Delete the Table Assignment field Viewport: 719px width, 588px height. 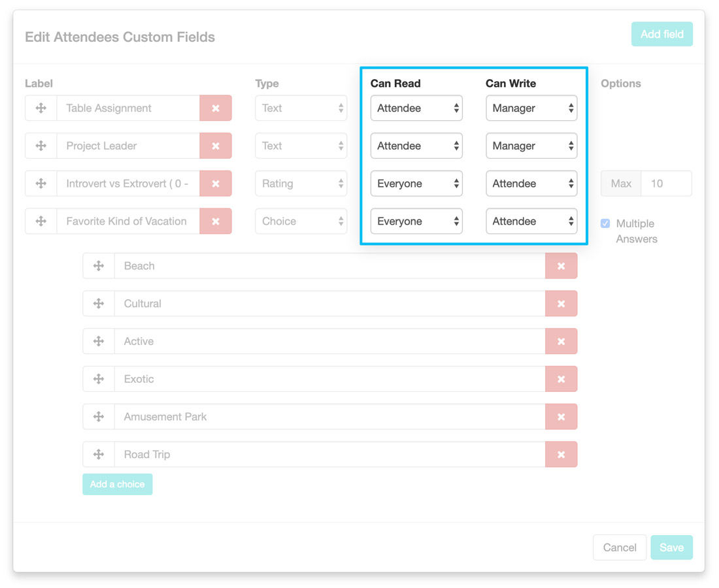pos(216,108)
